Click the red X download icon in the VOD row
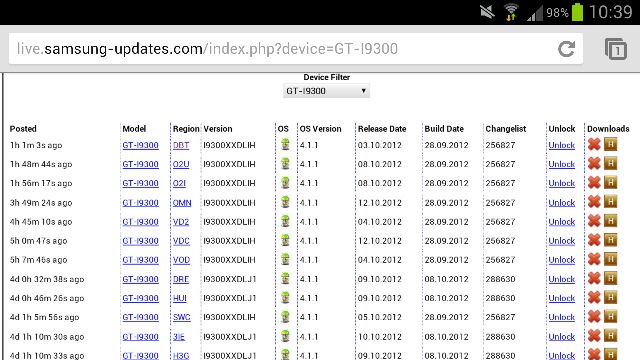 pos(594,259)
